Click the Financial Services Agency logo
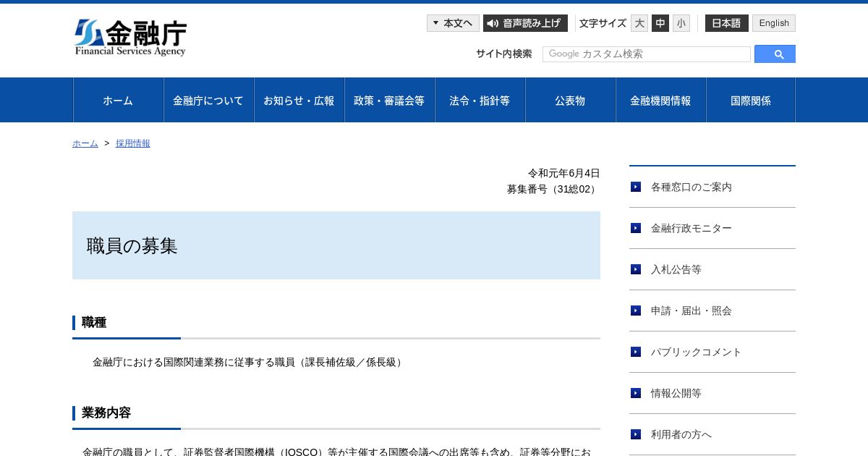 tap(130, 38)
